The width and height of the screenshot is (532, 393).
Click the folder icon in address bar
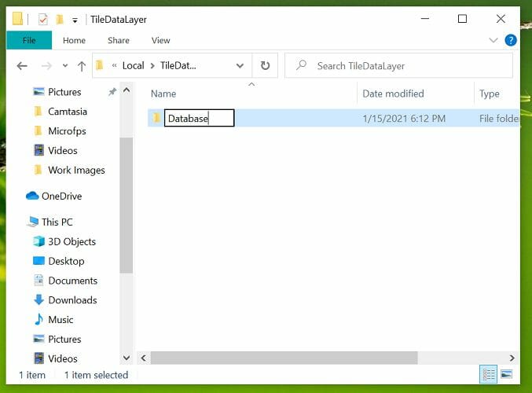tap(100, 65)
